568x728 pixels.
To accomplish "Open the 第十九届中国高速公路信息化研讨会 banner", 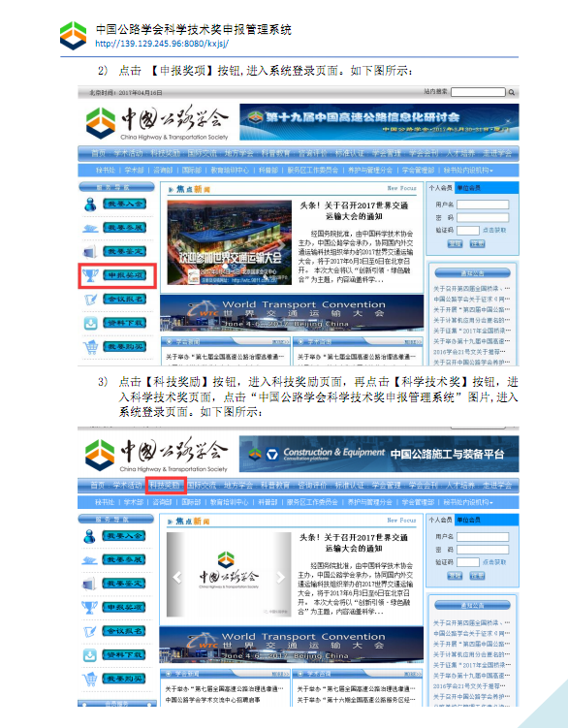I will (x=379, y=121).
